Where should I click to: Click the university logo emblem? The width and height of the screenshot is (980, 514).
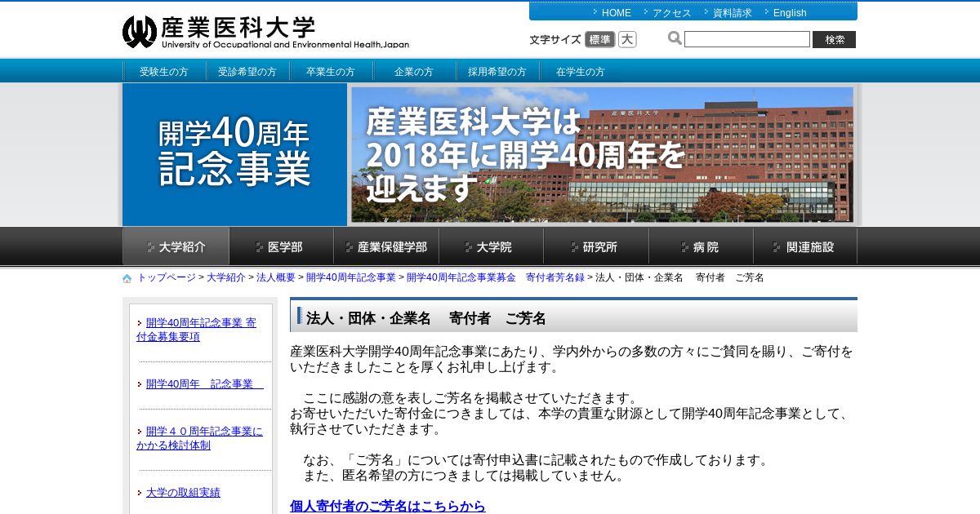pyautogui.click(x=139, y=32)
